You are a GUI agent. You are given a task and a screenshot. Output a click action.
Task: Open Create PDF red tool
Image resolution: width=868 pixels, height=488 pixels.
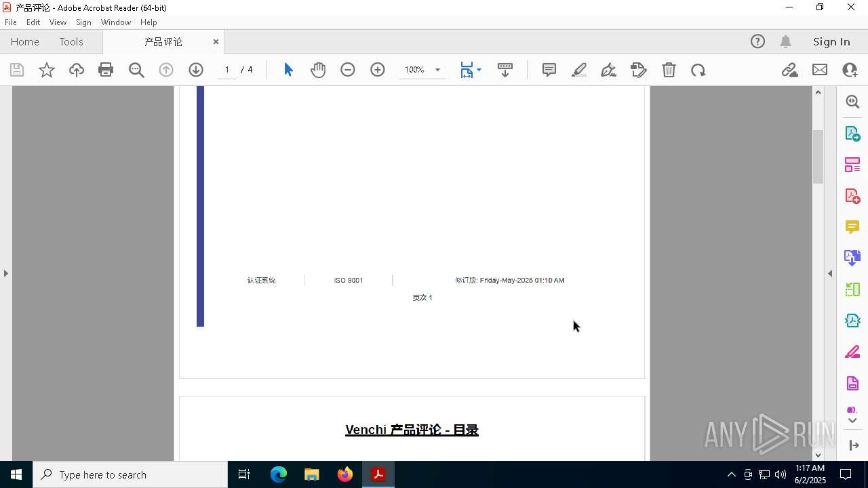point(852,196)
